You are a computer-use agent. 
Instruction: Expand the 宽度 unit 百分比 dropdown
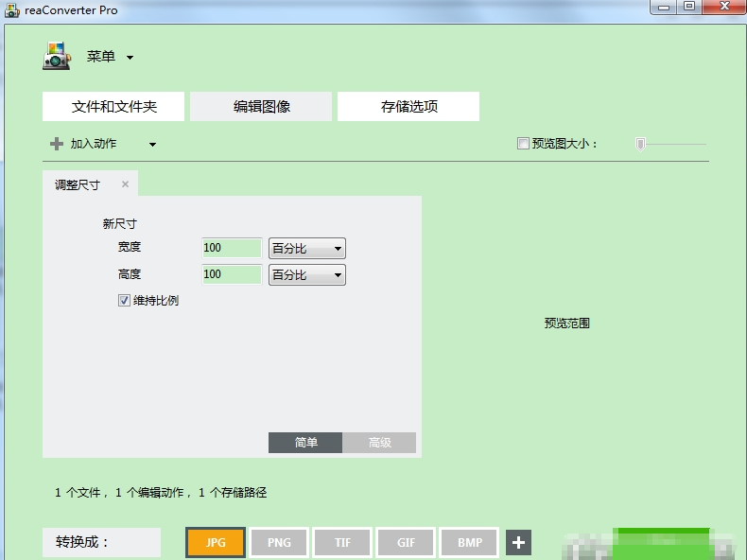coord(307,248)
